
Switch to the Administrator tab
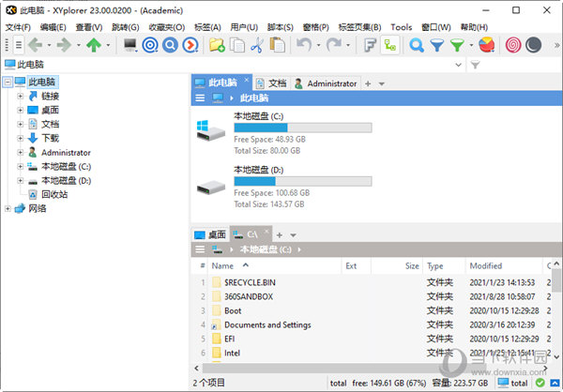tap(326, 83)
